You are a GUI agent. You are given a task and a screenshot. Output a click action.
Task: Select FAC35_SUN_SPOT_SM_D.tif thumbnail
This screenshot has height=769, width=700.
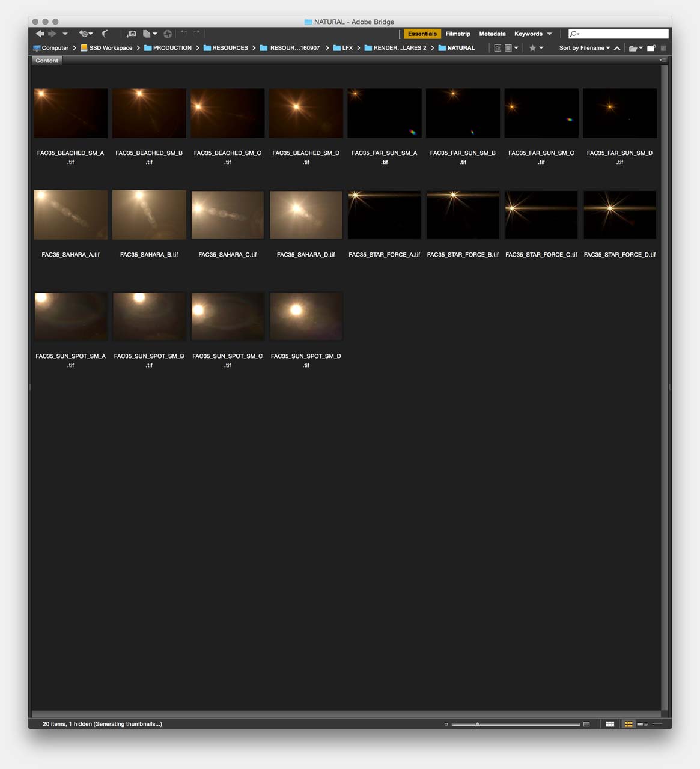coord(306,317)
